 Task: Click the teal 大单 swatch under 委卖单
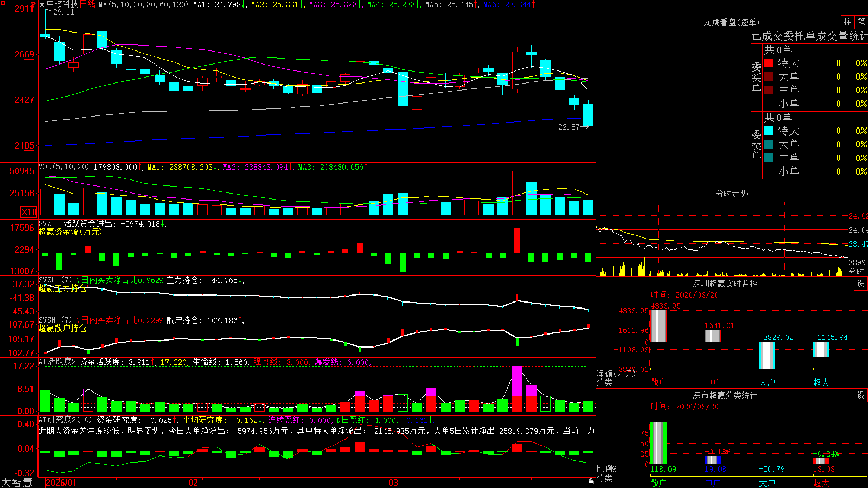[768, 144]
